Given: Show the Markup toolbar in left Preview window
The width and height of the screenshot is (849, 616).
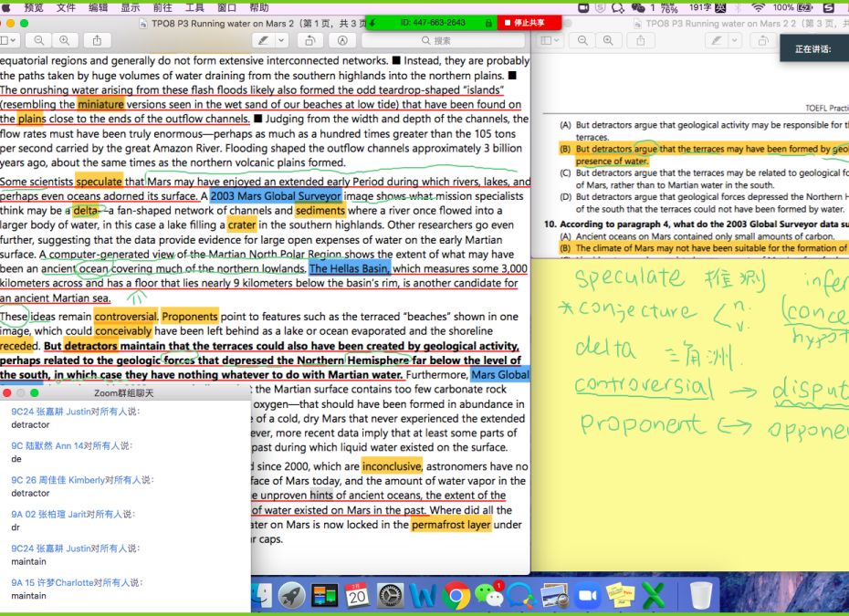Looking at the screenshot, I should click(x=342, y=40).
